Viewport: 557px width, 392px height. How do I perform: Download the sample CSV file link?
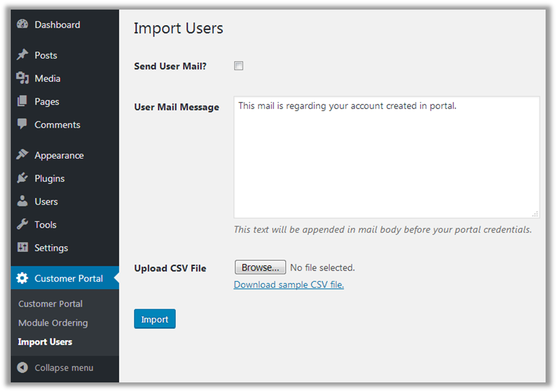point(288,285)
